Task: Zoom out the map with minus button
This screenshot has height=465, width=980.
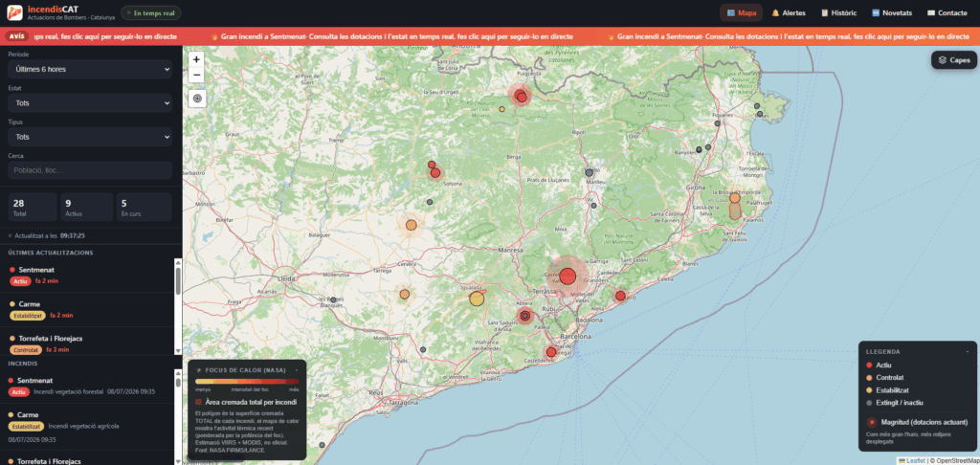Action: [x=196, y=75]
